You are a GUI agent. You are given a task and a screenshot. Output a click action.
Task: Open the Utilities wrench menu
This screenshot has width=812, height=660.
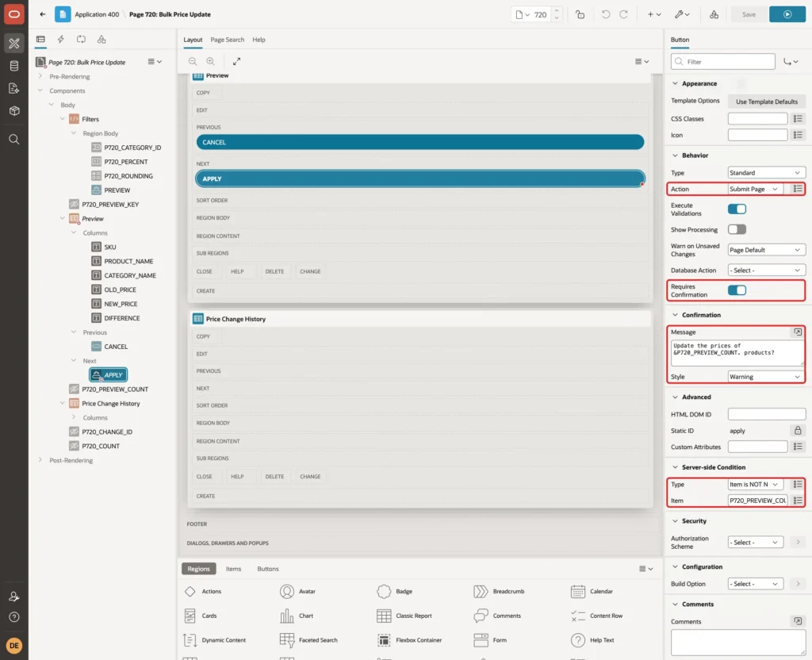click(682, 14)
